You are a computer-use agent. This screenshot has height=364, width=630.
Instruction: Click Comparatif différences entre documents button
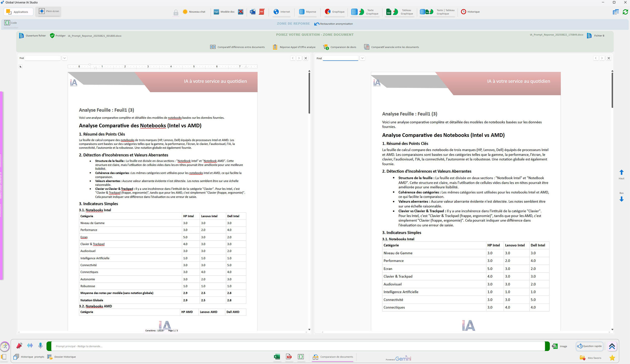click(x=237, y=47)
